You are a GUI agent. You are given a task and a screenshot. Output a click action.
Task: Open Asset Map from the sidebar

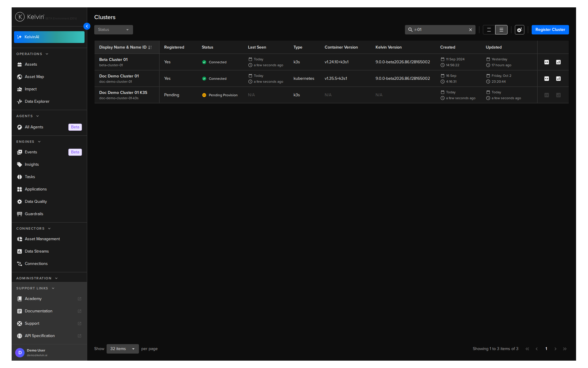point(49,77)
